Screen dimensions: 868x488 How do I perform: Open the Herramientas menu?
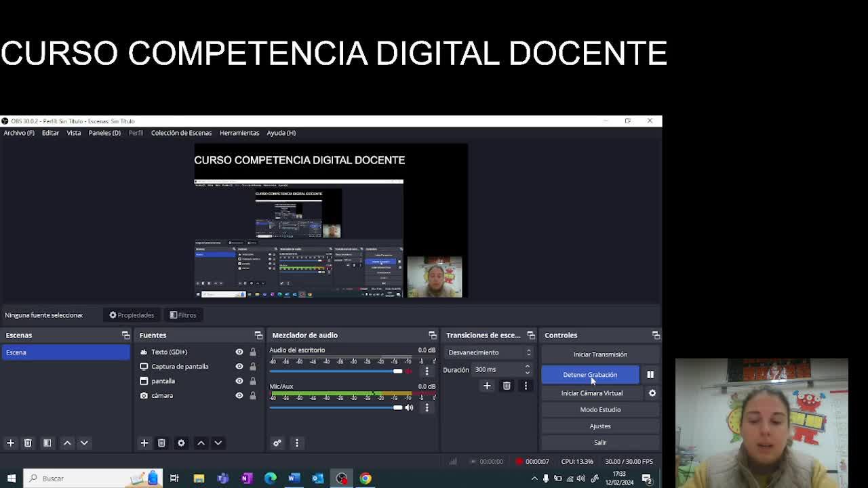[x=239, y=133]
